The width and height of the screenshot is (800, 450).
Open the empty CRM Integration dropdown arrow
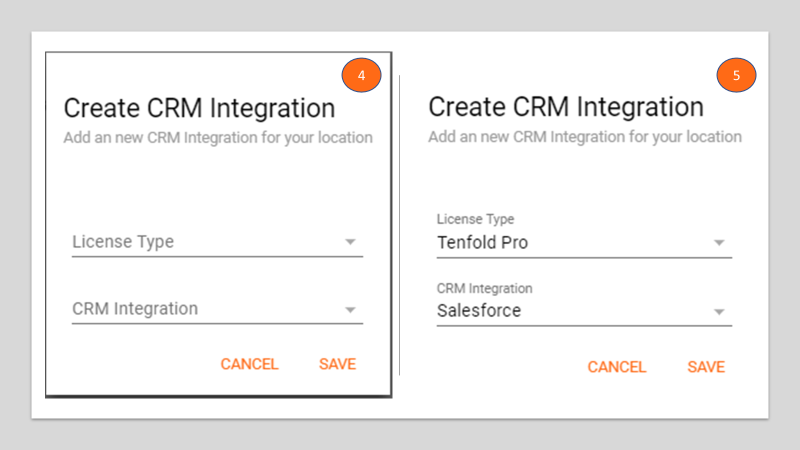point(350,310)
